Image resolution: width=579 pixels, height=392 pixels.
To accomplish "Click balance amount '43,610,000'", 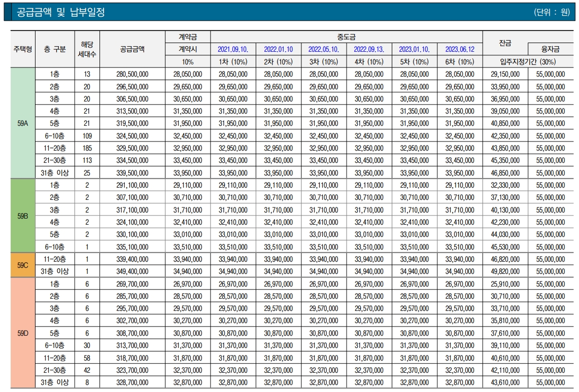I will [x=505, y=382].
